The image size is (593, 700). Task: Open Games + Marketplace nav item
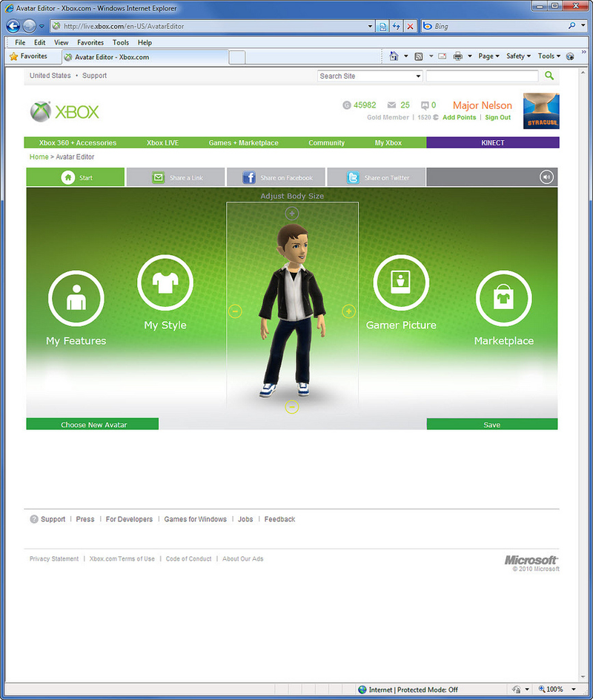point(244,143)
